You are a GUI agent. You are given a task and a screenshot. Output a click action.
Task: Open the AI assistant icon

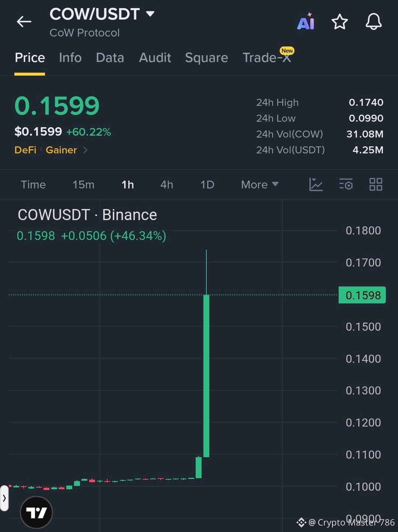pos(306,21)
